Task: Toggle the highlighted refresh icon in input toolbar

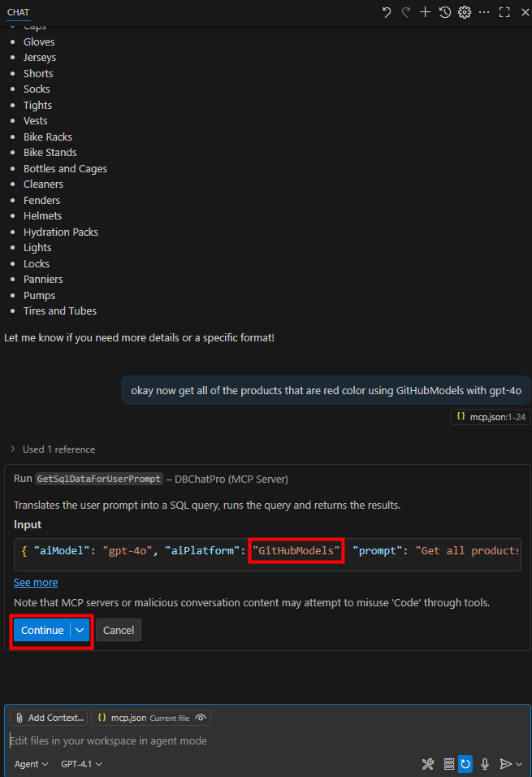Action: (465, 764)
